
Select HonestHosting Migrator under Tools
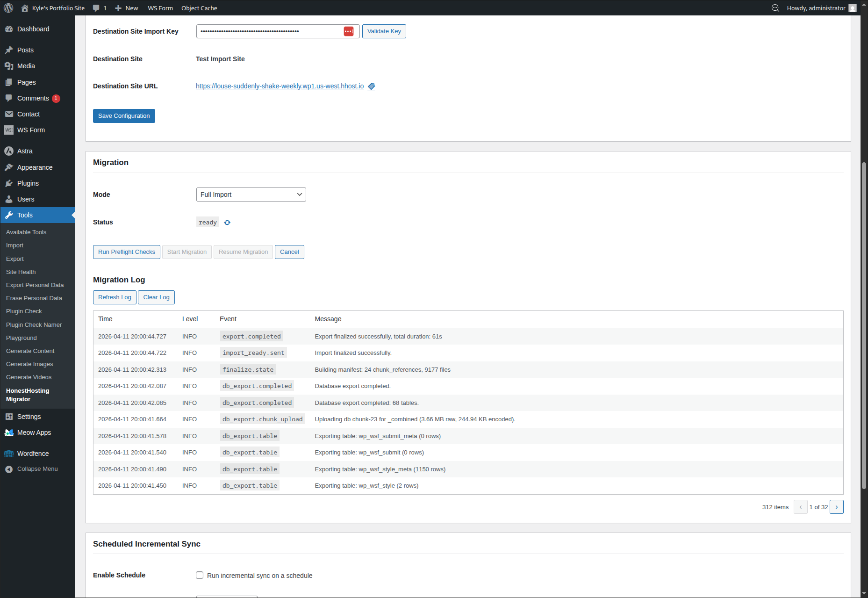click(x=28, y=394)
